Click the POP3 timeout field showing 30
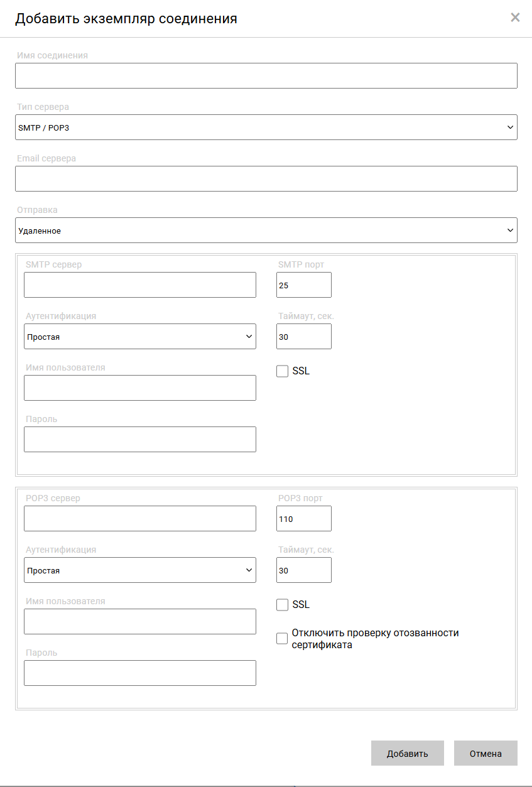532x787 pixels. [x=303, y=570]
